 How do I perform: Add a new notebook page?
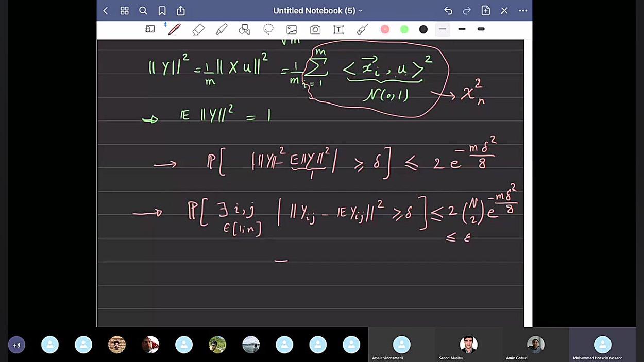[x=485, y=10]
